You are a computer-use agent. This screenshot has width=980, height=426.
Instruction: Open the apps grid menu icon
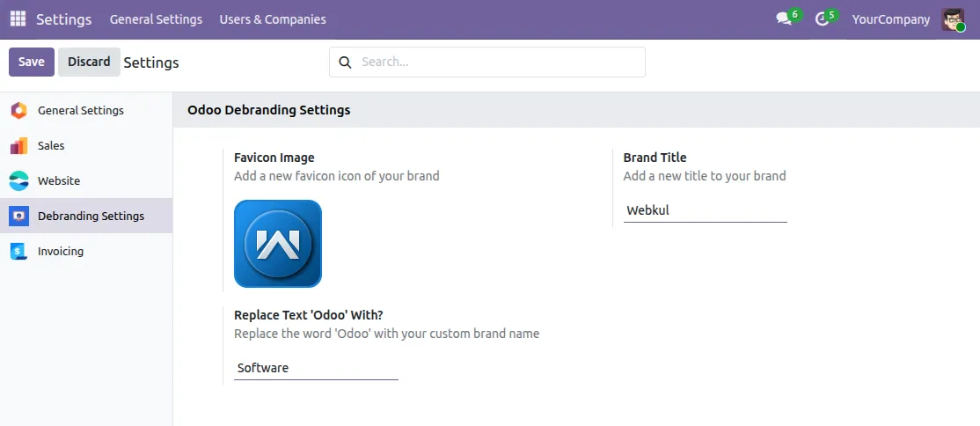pyautogui.click(x=18, y=19)
